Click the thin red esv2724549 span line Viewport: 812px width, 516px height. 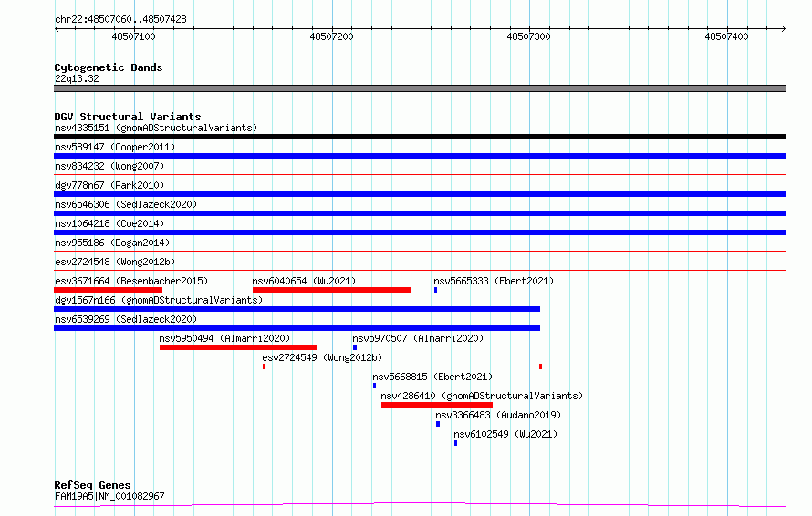click(402, 366)
